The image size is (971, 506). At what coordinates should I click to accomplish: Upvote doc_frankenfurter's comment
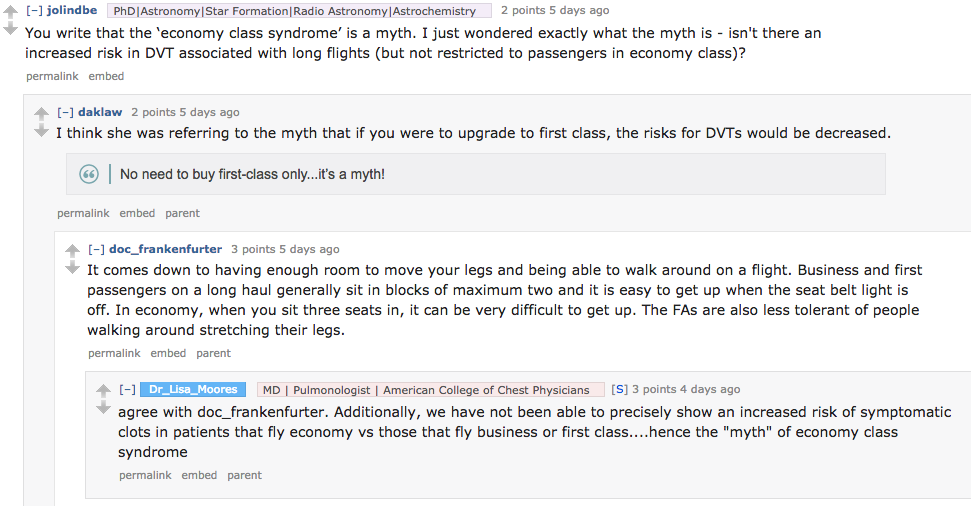(x=72, y=250)
